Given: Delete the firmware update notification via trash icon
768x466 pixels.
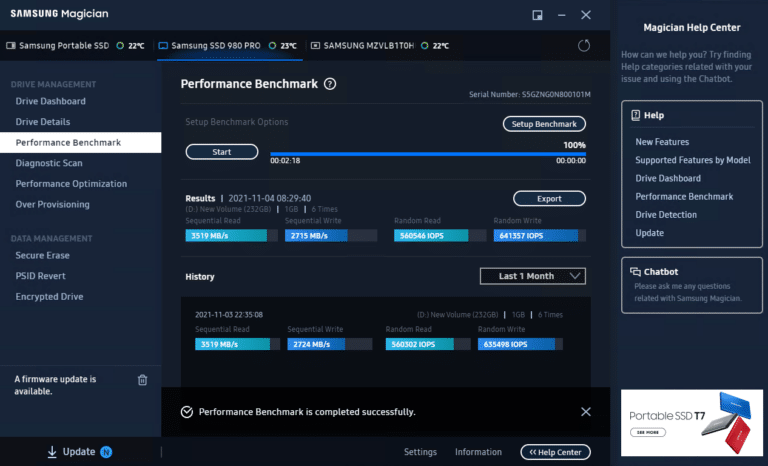Looking at the screenshot, I should pyautogui.click(x=143, y=380).
